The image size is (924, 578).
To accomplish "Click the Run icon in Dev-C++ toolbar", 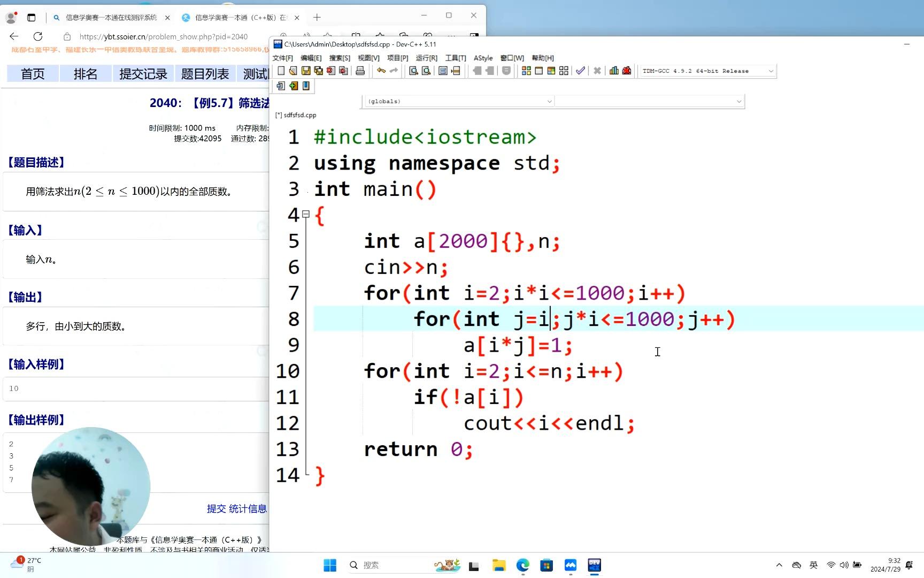I will point(539,71).
